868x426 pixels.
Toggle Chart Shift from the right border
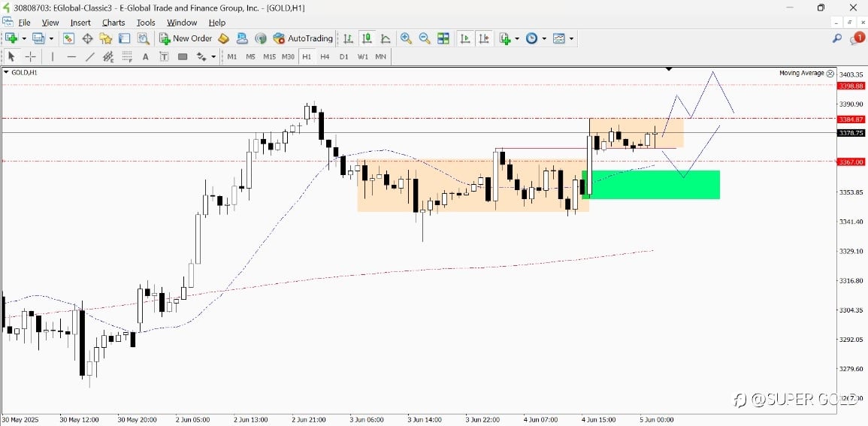coord(484,38)
